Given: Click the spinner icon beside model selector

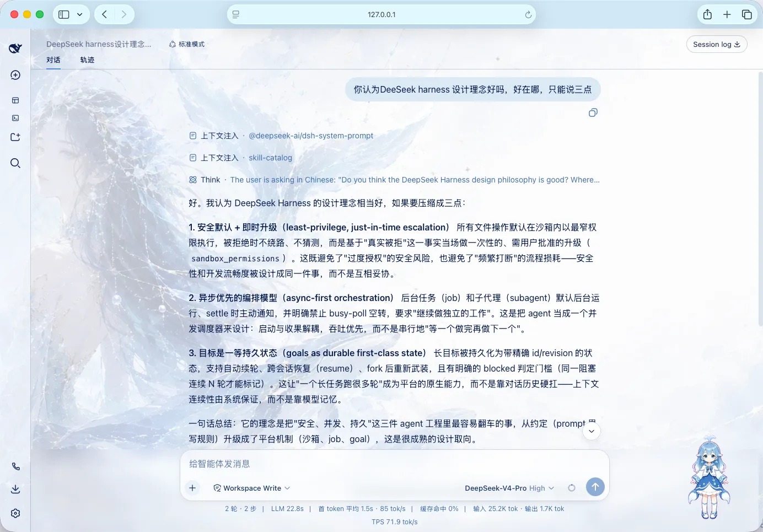Looking at the screenshot, I should pyautogui.click(x=572, y=488).
